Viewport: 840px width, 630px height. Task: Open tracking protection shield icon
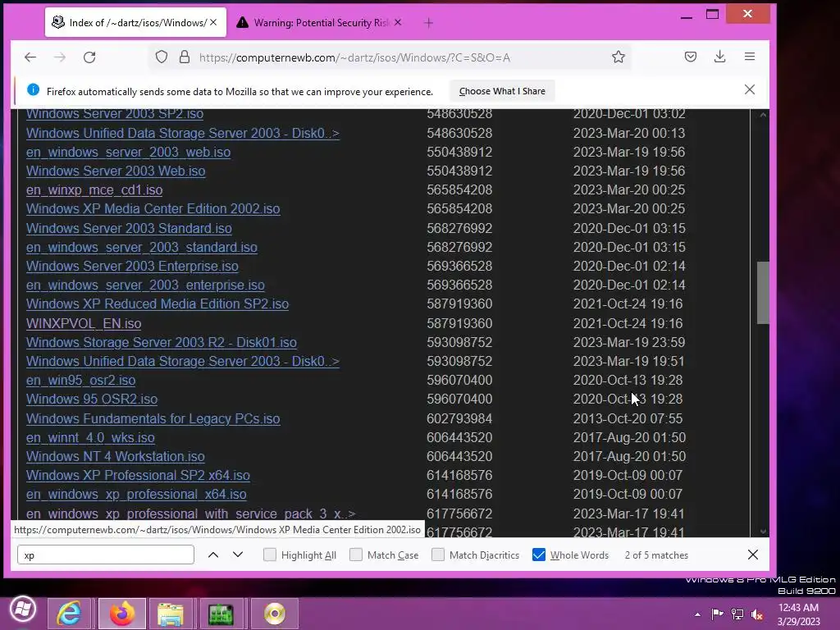pos(162,57)
